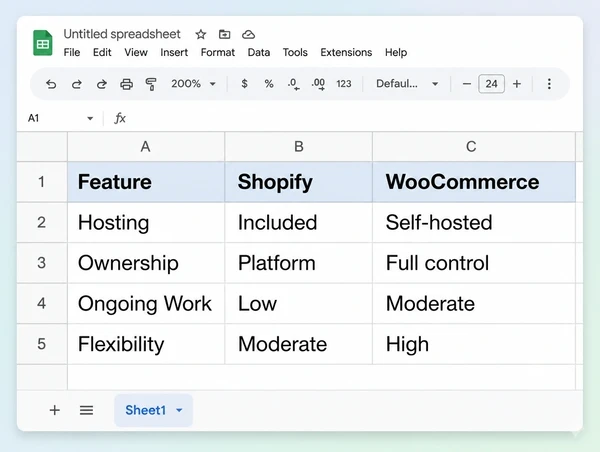Screen dimensions: 600x452
Task: Open the Extensions menu
Action: 346,52
